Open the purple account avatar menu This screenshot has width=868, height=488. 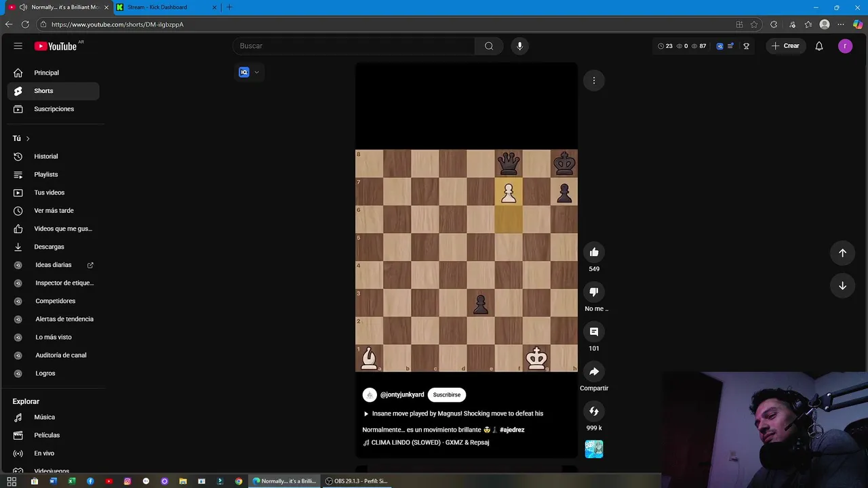(845, 46)
